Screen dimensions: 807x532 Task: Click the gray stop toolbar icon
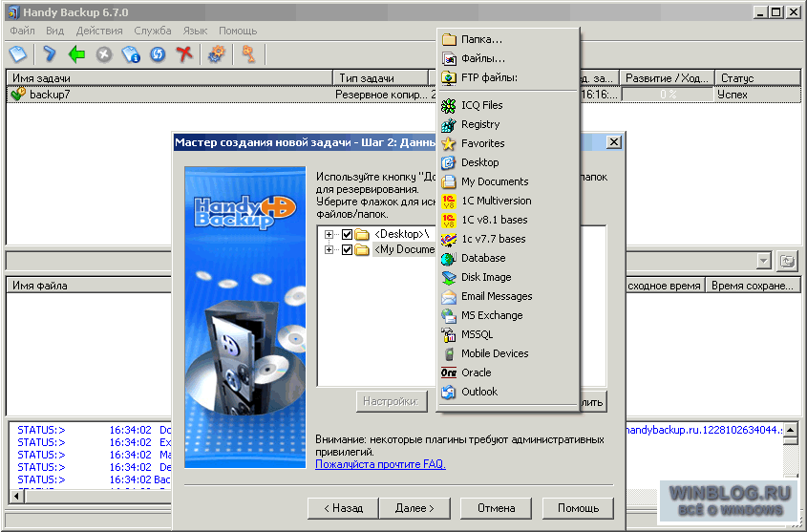[104, 54]
